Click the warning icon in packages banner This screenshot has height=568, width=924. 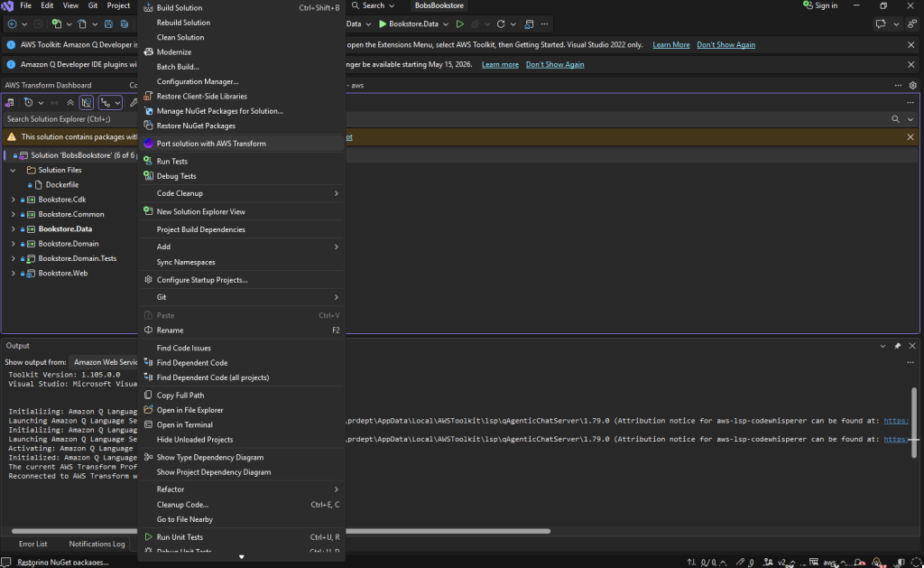point(11,137)
